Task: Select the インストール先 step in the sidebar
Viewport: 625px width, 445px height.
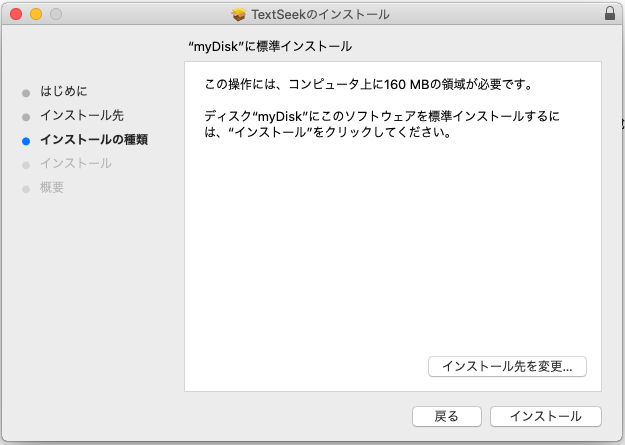Action: click(x=82, y=115)
